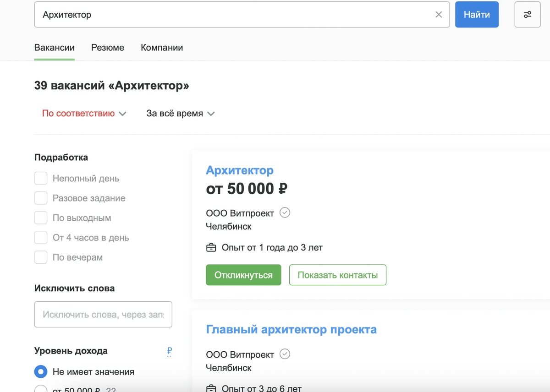Viewport: 550px width, 392px height.
Task: Open the По соответствию sorting dropdown
Action: click(84, 113)
